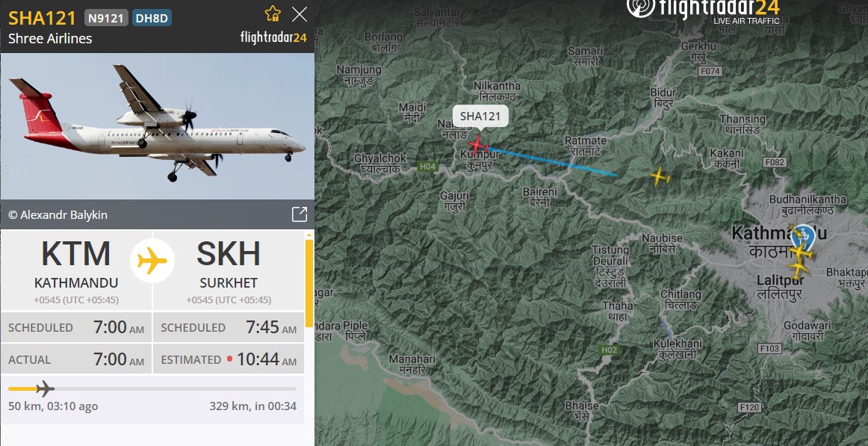
Task: Open aircraft photo in external link
Action: 300,214
